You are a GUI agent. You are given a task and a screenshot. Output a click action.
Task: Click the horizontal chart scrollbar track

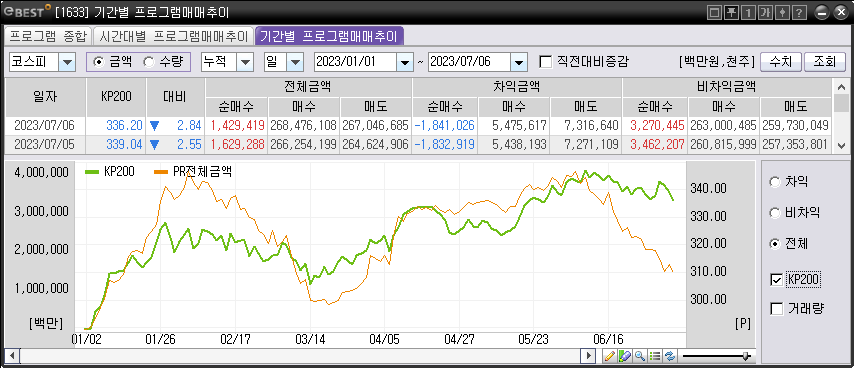[x=300, y=356]
